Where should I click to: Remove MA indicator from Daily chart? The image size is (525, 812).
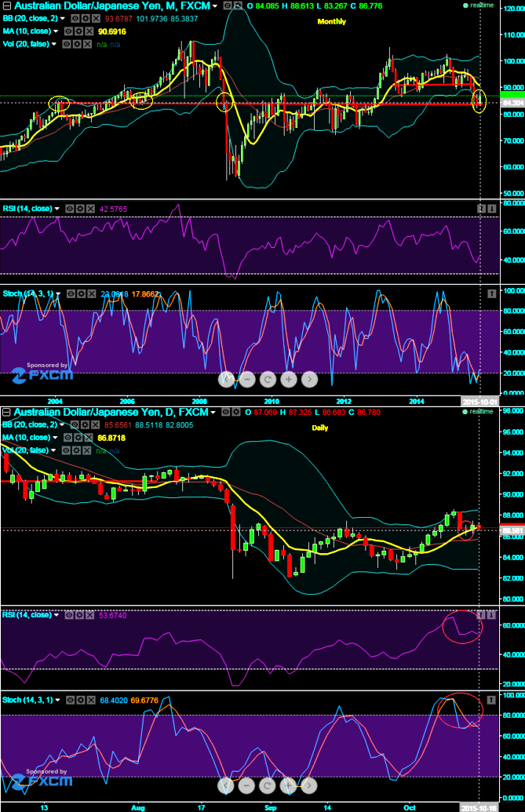(89, 438)
